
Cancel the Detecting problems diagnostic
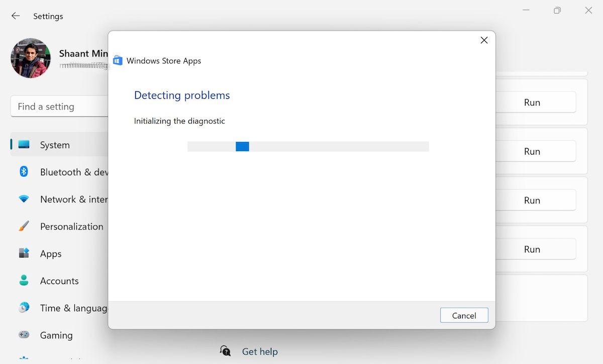point(463,315)
